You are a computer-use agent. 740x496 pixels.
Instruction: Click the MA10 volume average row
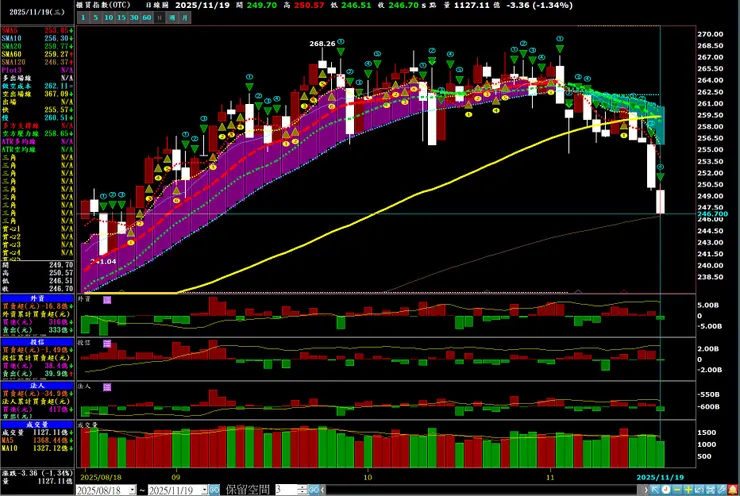point(37,448)
